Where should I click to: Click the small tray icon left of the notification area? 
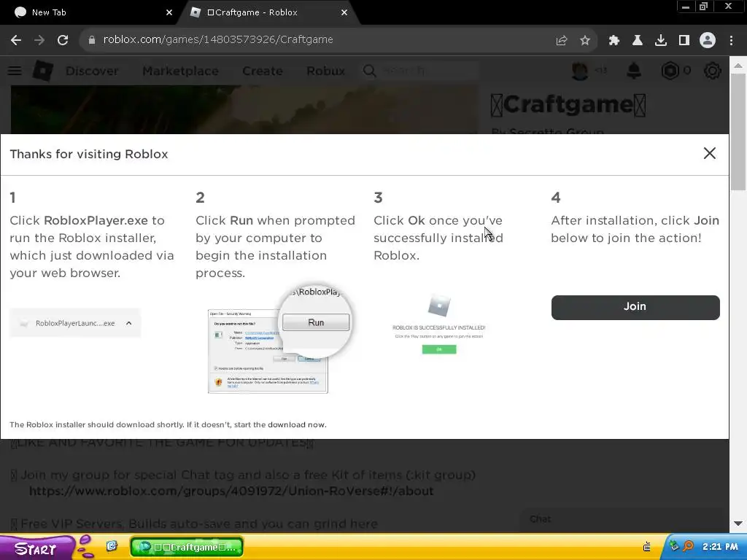[647, 546]
